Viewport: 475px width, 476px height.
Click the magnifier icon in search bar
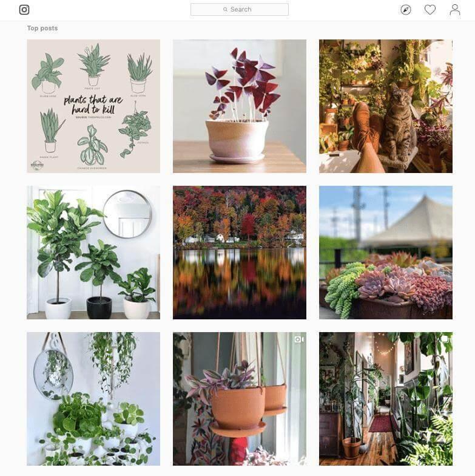coord(225,10)
